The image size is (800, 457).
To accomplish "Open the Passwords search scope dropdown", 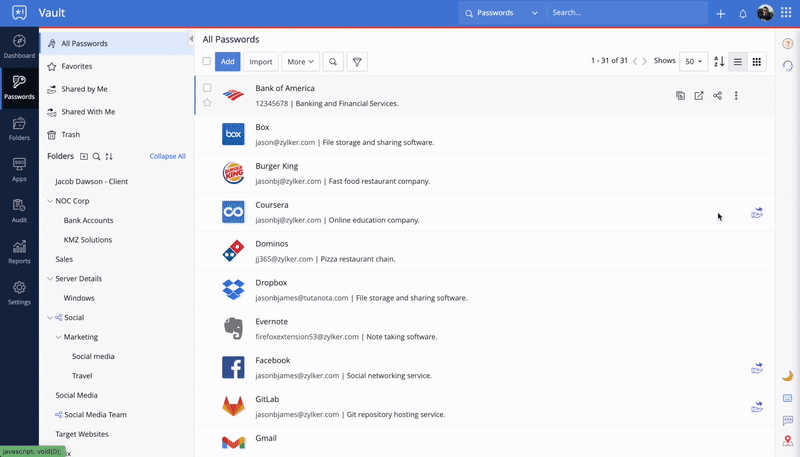I will 501,13.
